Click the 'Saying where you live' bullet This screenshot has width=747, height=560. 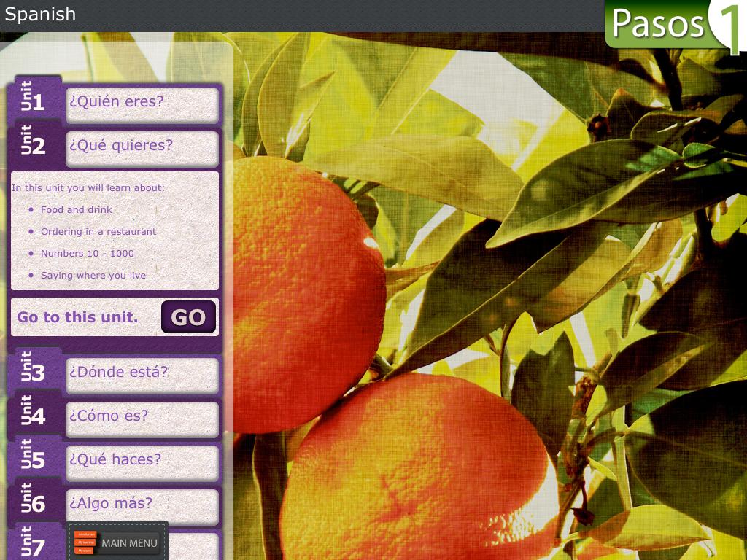[93, 275]
